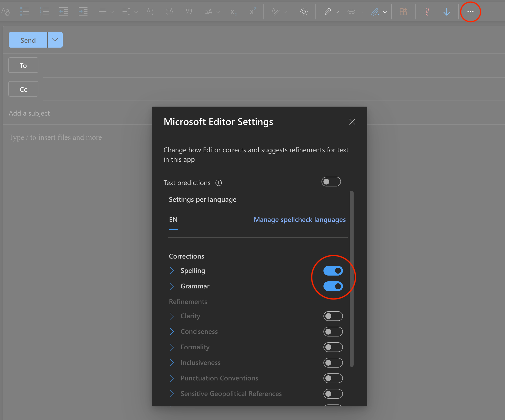Attach a file with the paperclip icon
The width and height of the screenshot is (505, 420).
(328, 11)
